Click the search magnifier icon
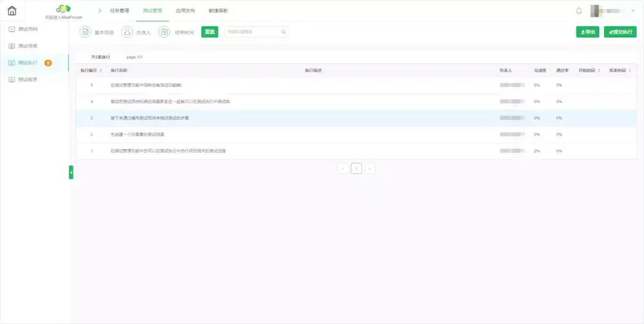This screenshot has width=644, height=324. (x=283, y=32)
